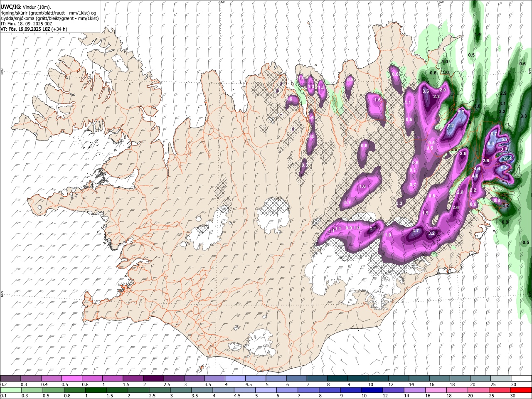Viewport: 532px width, 399px height.
Task: Click the light lavender 4–4.5 swatch in the upper legend row
Action: pos(235,378)
